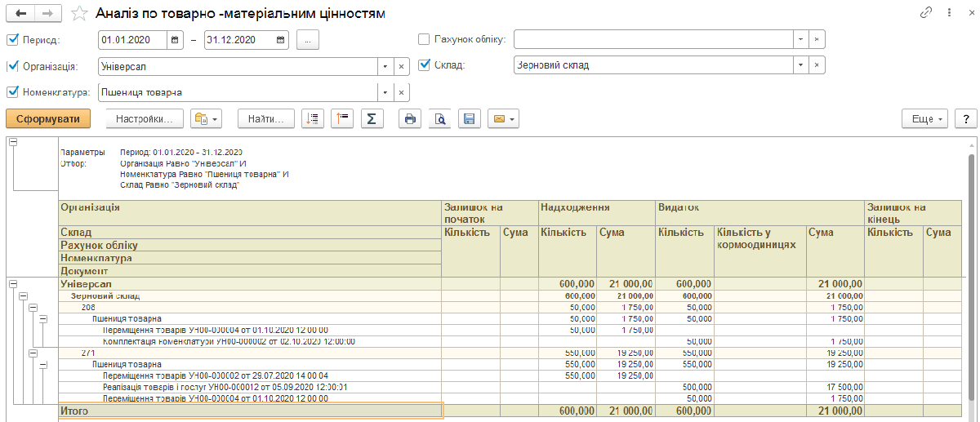This screenshot has height=422, width=980.
Task: Open period selection ellipsis button
Action: point(308,39)
